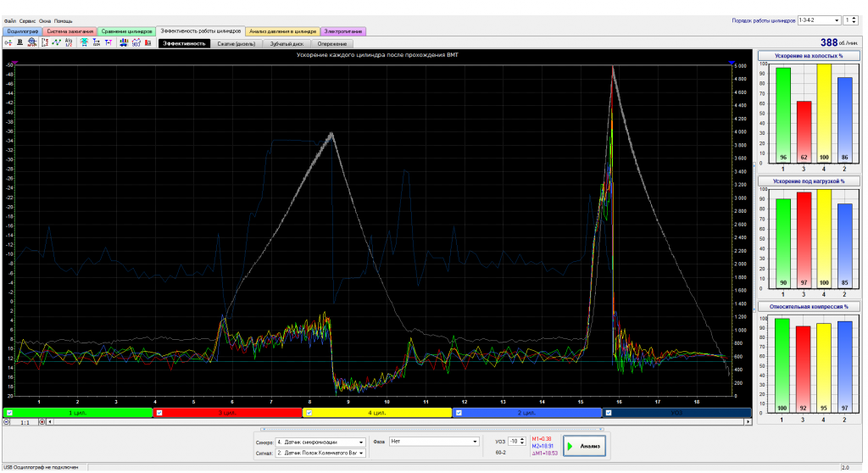Select the Зубчатый диск sub-tab
Image resolution: width=868 pixels, height=473 pixels.
pyautogui.click(x=287, y=44)
